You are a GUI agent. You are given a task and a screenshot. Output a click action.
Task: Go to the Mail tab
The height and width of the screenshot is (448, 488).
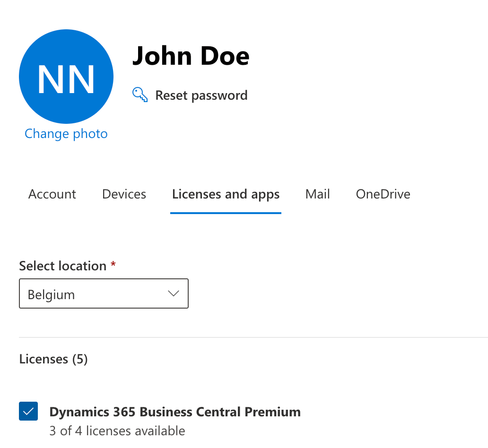pos(317,194)
